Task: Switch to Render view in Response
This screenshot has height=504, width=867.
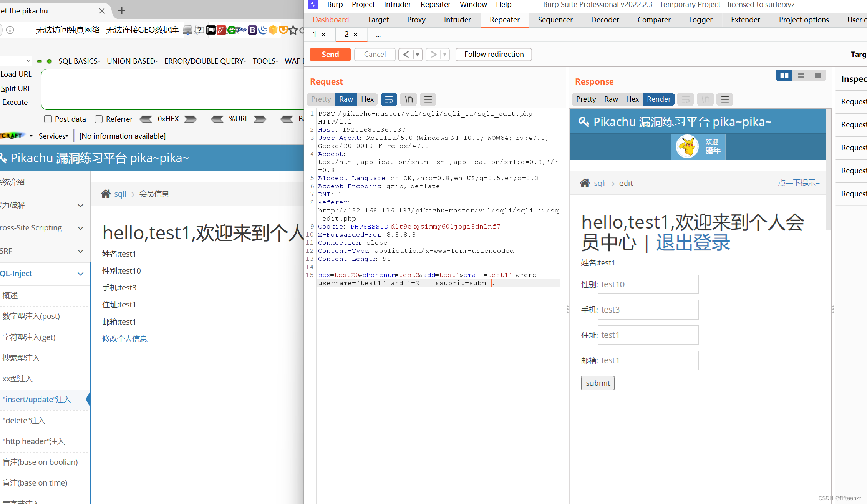Action: click(658, 99)
